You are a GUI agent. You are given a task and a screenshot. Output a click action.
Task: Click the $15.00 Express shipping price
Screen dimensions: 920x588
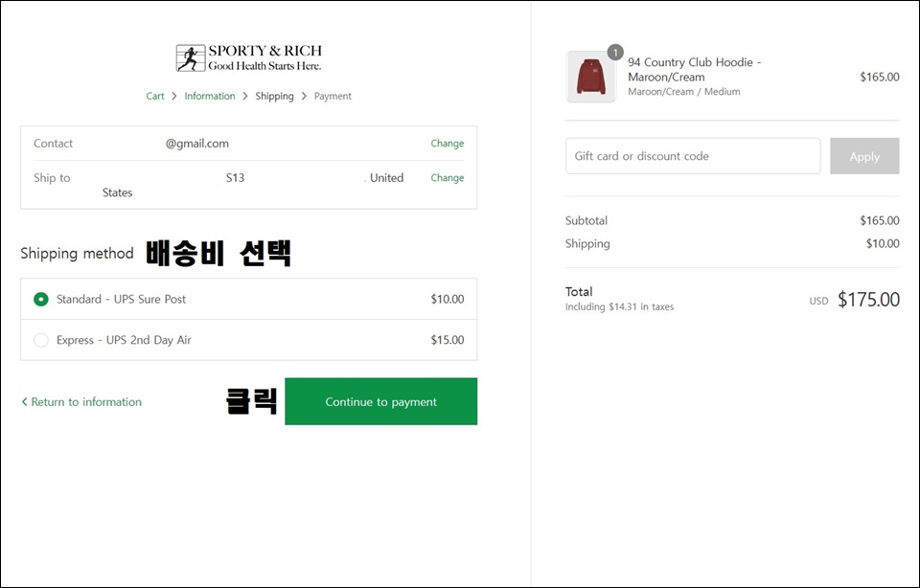tap(448, 340)
